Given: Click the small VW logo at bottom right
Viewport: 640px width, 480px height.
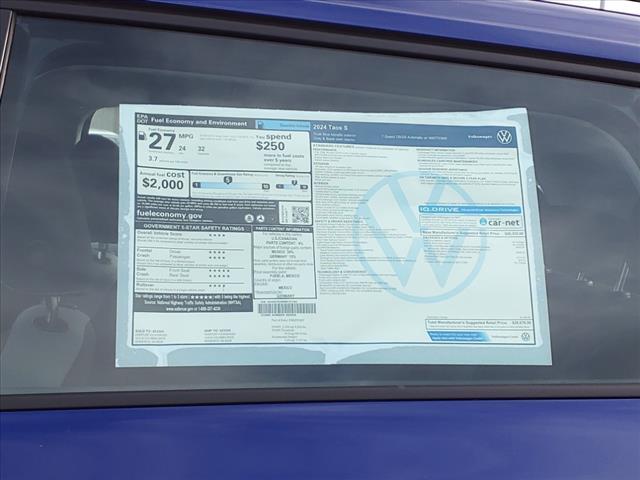Looking at the screenshot, I should 526,337.
